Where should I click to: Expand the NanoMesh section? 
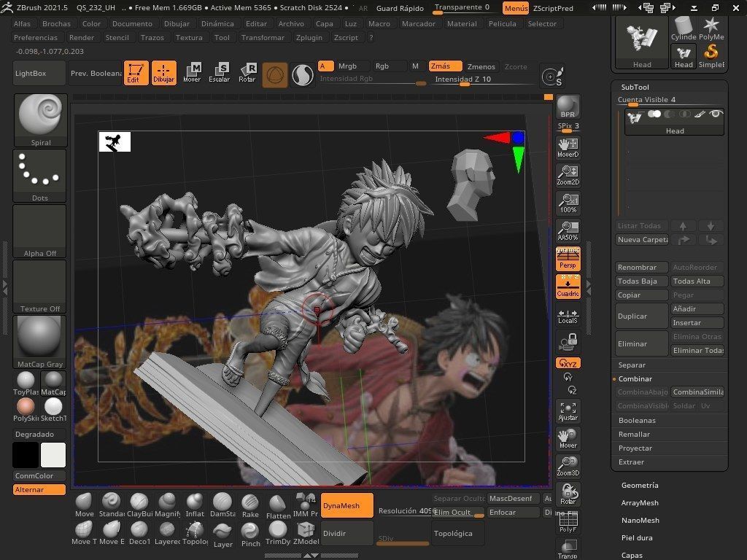pyautogui.click(x=640, y=521)
